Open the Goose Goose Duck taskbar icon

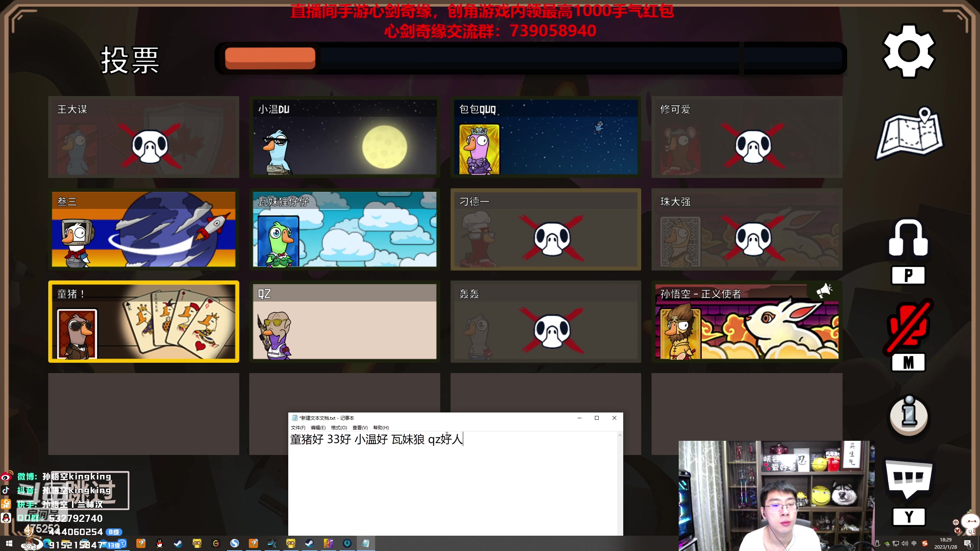pyautogui.click(x=328, y=543)
